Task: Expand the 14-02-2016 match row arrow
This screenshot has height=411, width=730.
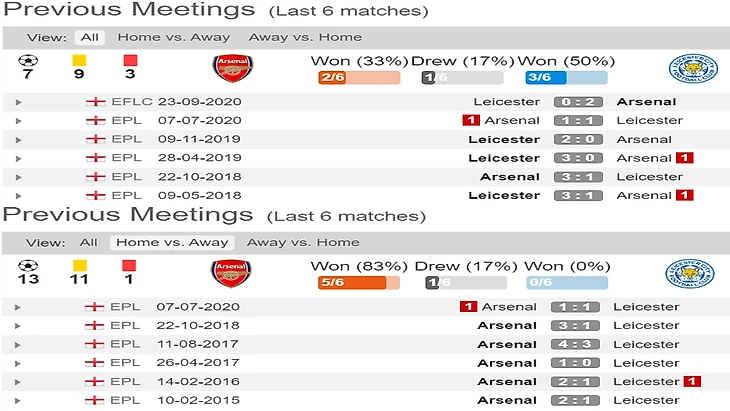Action: click(19, 382)
